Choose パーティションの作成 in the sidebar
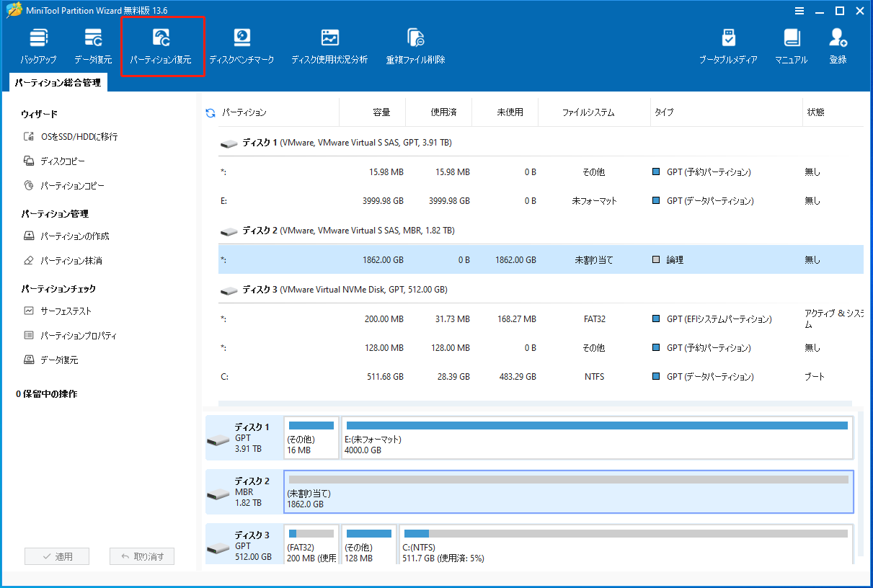This screenshot has width=873, height=588. point(66,236)
